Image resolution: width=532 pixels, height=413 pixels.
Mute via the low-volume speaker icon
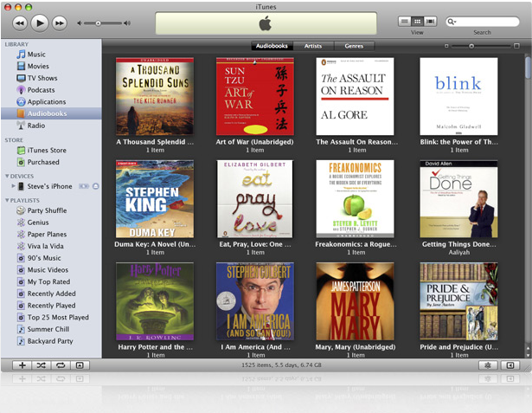(x=80, y=23)
